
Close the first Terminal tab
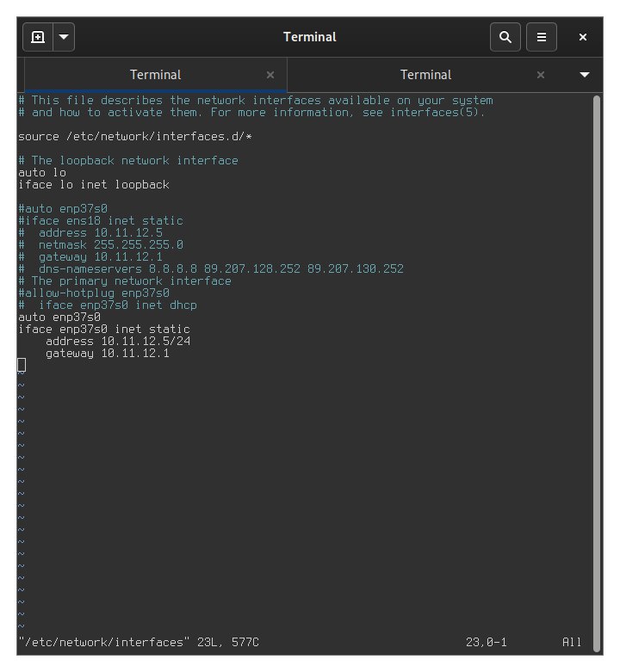[270, 75]
